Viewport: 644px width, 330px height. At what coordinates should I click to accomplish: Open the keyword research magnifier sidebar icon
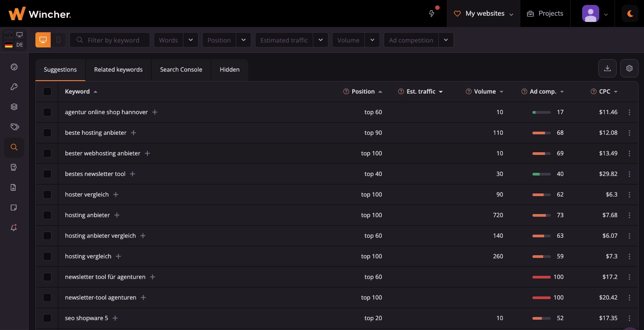14,147
